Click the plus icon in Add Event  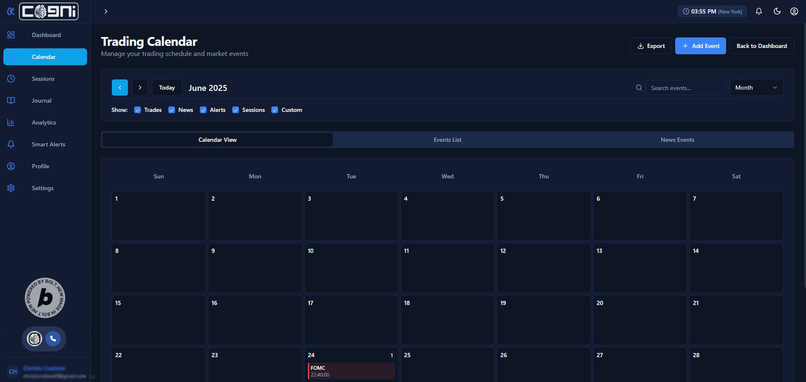tap(685, 46)
